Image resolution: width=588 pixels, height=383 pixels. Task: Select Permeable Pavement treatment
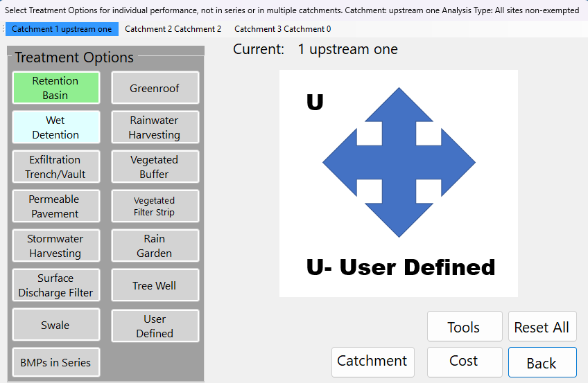click(x=55, y=206)
